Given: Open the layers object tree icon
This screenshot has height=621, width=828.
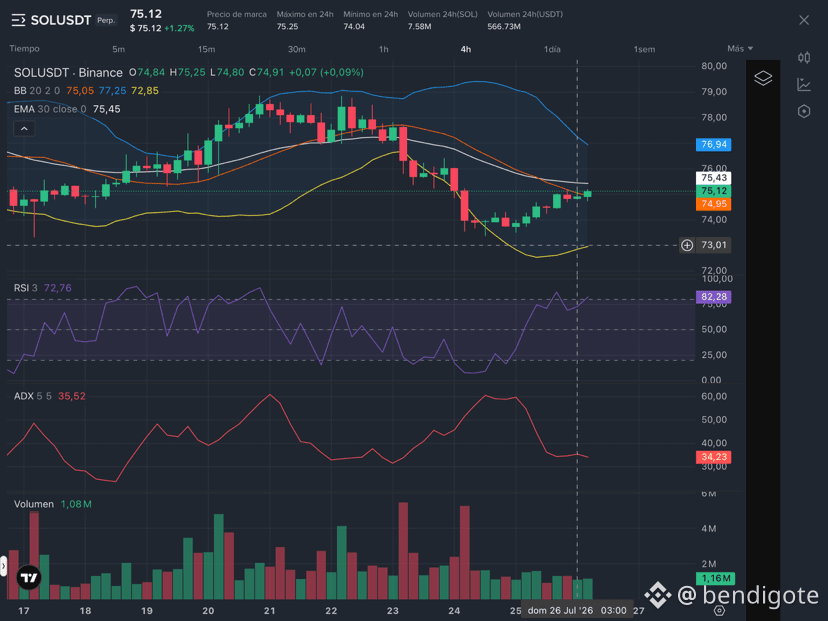Looking at the screenshot, I should (x=763, y=78).
